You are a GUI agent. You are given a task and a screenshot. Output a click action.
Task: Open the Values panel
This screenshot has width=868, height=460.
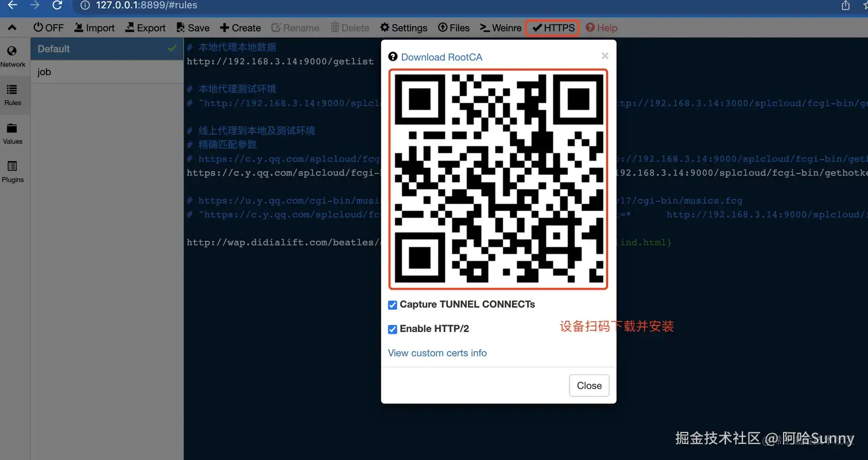pos(13,134)
